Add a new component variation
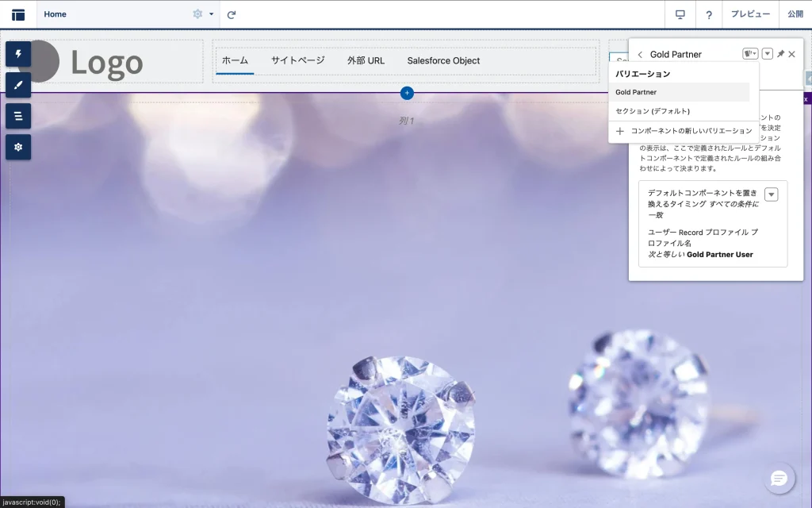Viewport: 812px width, 508px height. coord(684,131)
